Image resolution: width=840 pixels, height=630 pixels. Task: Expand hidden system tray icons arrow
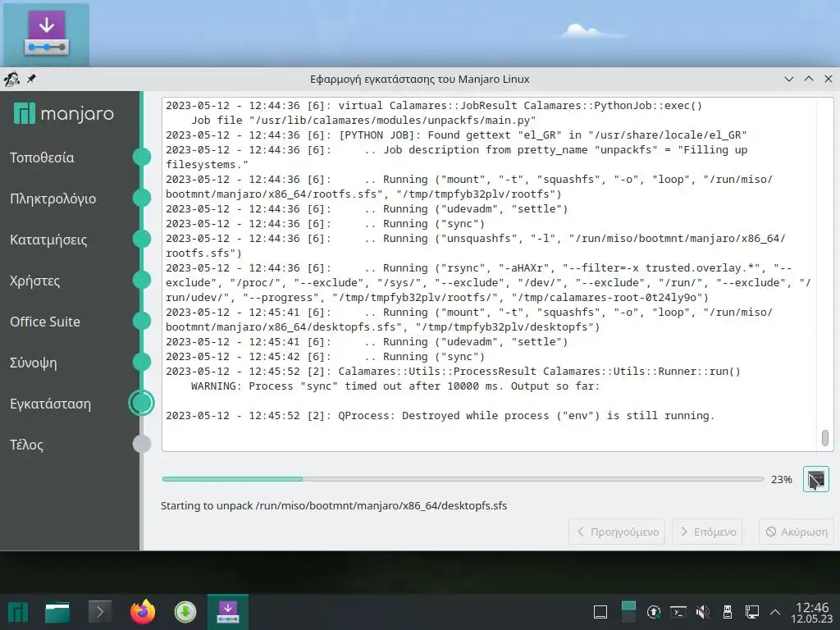click(x=774, y=612)
